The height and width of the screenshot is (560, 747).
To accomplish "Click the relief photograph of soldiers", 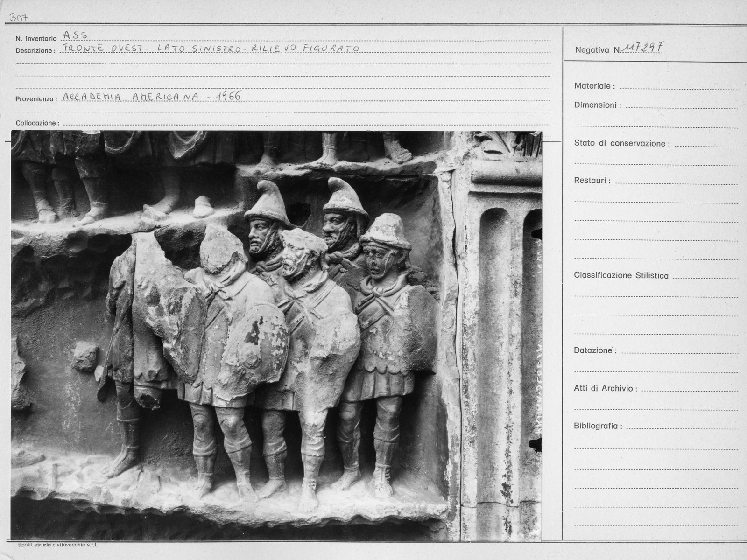I will (276, 336).
